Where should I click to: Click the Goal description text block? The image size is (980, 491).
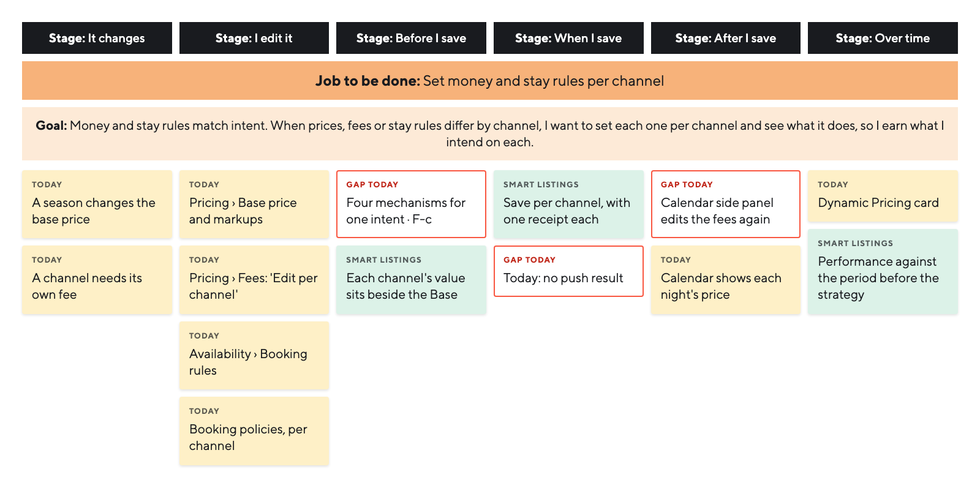click(490, 133)
